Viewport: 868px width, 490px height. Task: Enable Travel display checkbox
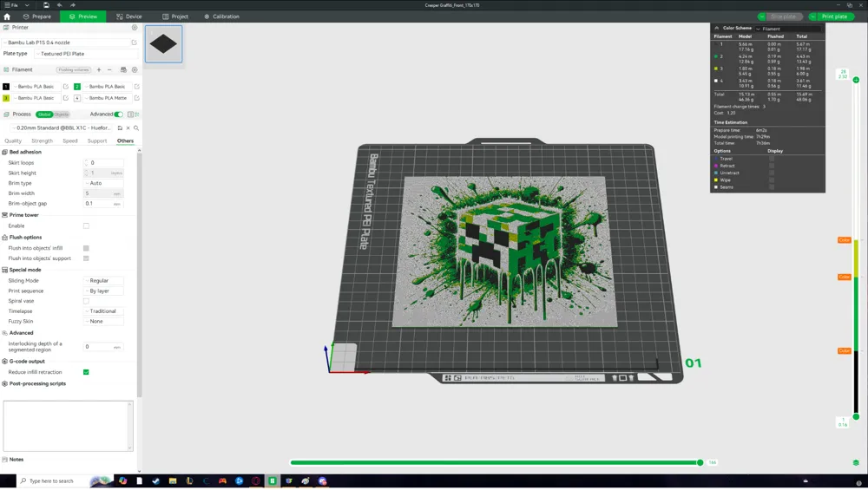coord(771,159)
